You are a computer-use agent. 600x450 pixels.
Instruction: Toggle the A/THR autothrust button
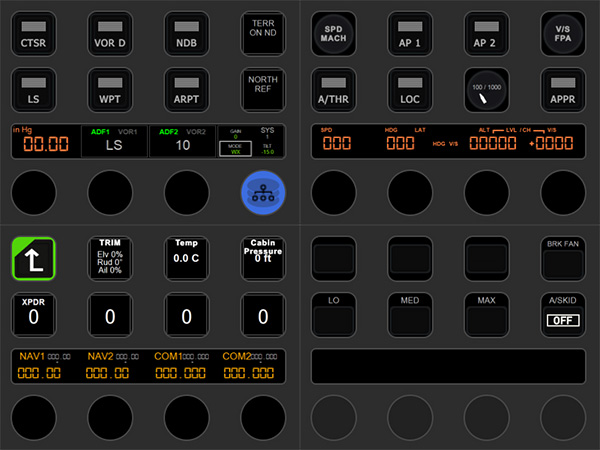333,90
